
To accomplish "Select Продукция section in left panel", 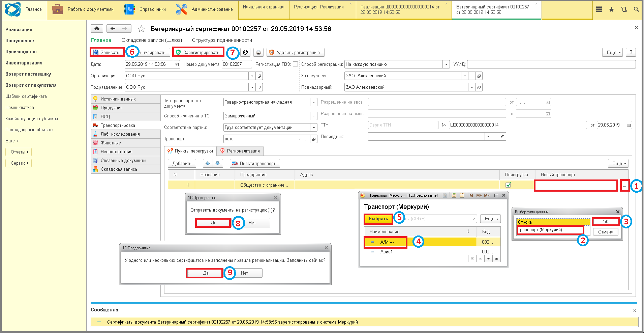I will [126, 108].
